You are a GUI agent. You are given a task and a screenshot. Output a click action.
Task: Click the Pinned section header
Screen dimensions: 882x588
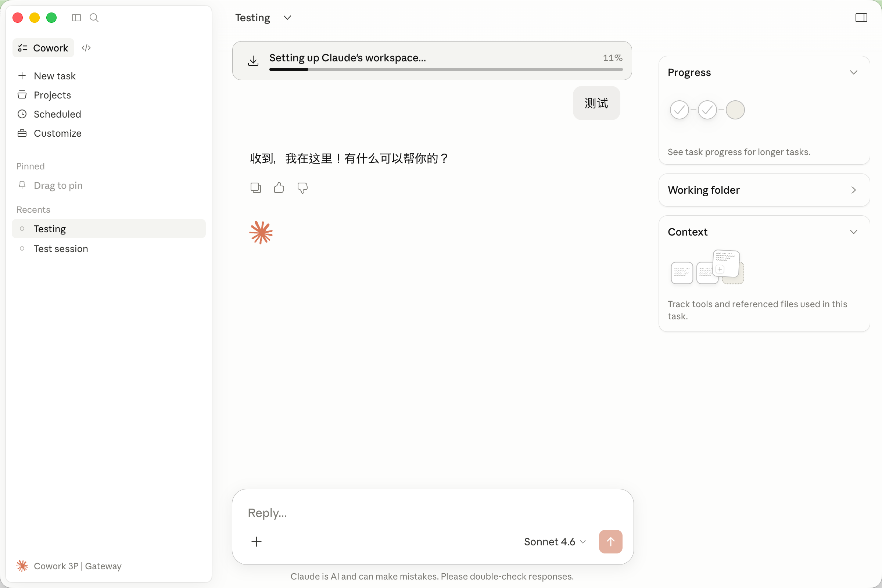pyautogui.click(x=31, y=166)
